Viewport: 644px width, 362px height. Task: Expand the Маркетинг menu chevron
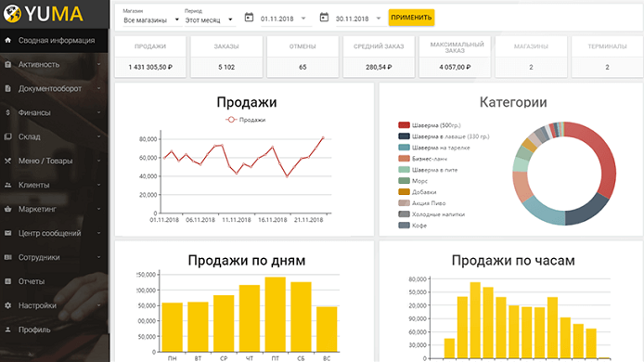tap(99, 209)
